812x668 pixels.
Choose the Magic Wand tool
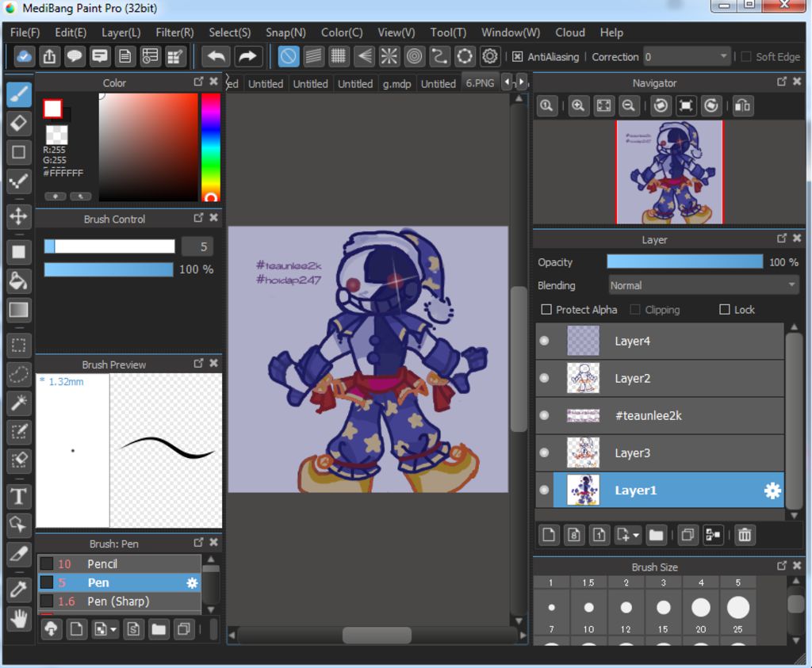(x=19, y=403)
